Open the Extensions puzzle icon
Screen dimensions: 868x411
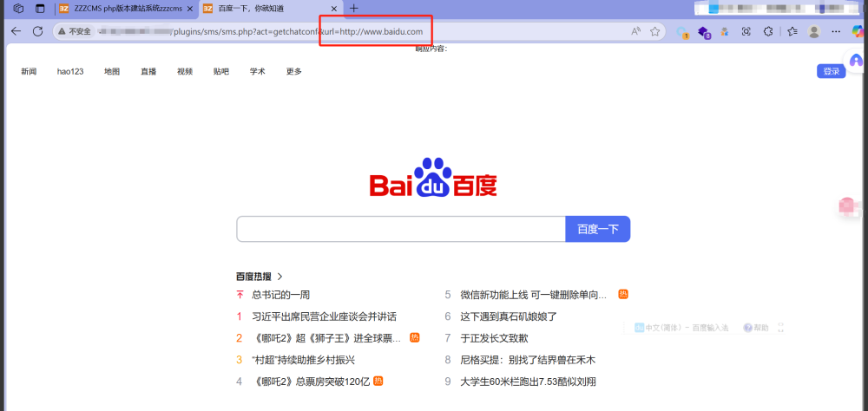tap(768, 31)
